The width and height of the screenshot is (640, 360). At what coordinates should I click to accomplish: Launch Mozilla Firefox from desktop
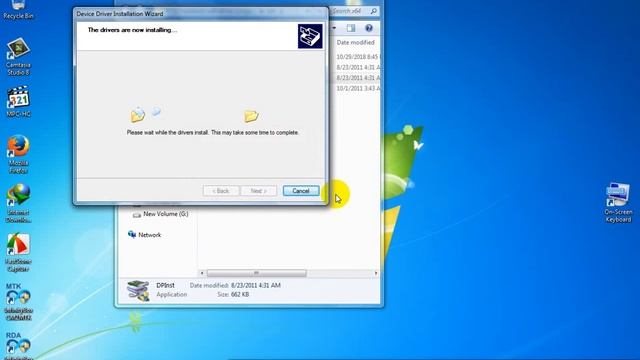point(18,154)
